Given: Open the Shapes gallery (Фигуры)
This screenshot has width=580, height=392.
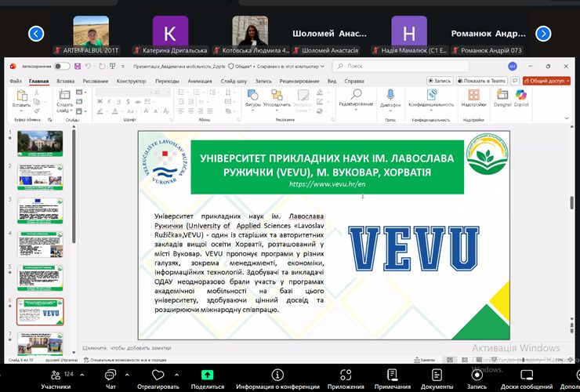Looking at the screenshot, I should [x=252, y=97].
